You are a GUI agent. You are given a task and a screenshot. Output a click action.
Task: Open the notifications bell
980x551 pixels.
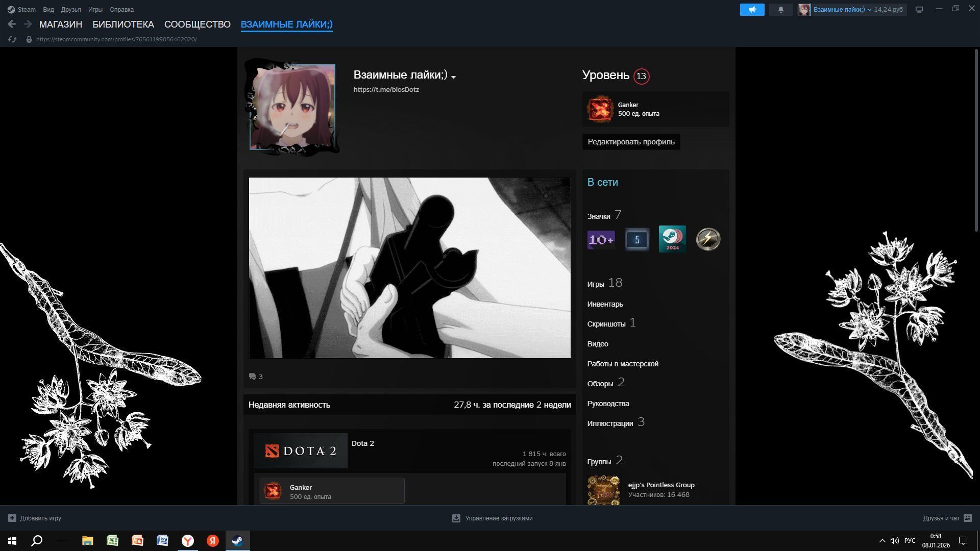pos(780,10)
